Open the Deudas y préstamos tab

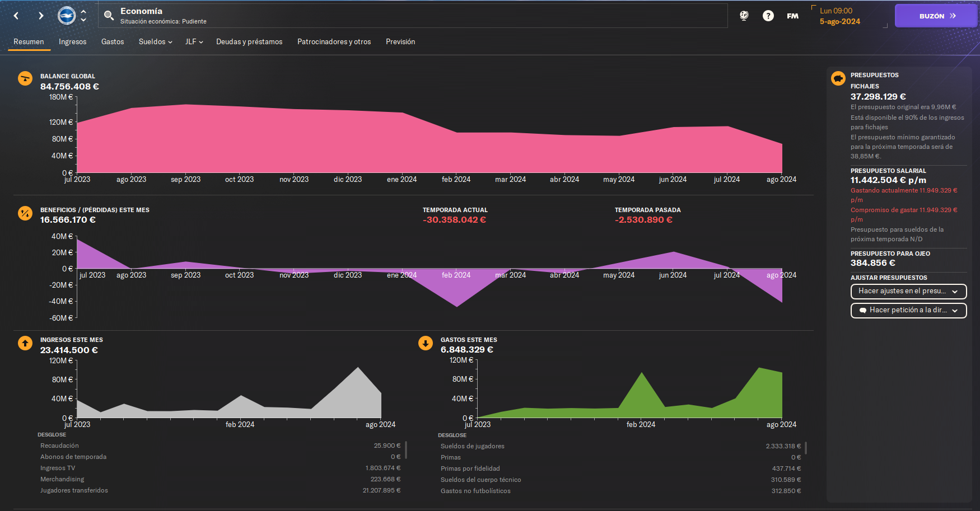click(249, 41)
